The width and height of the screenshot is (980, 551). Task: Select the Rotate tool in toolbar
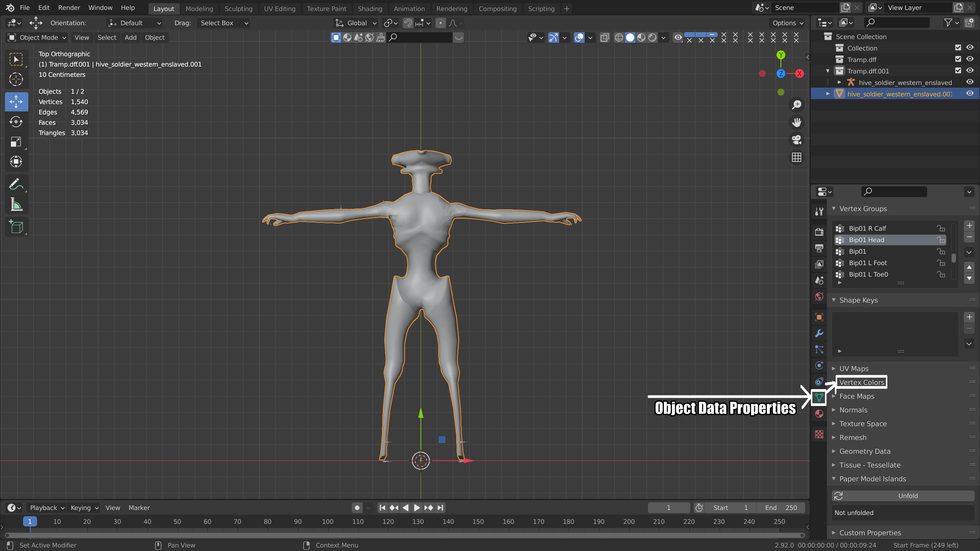[16, 122]
